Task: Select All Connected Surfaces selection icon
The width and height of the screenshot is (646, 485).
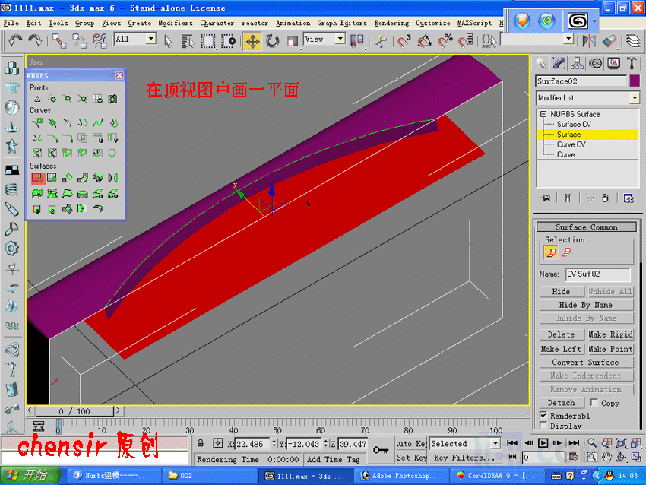Action: (567, 252)
